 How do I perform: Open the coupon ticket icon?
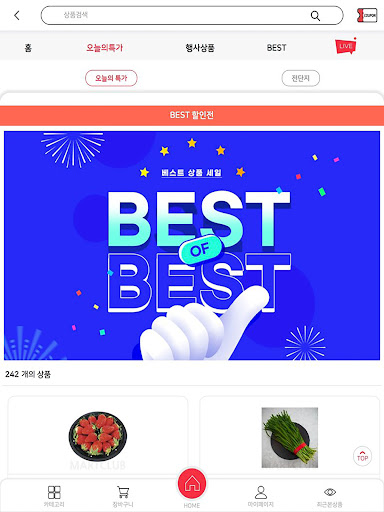point(367,15)
